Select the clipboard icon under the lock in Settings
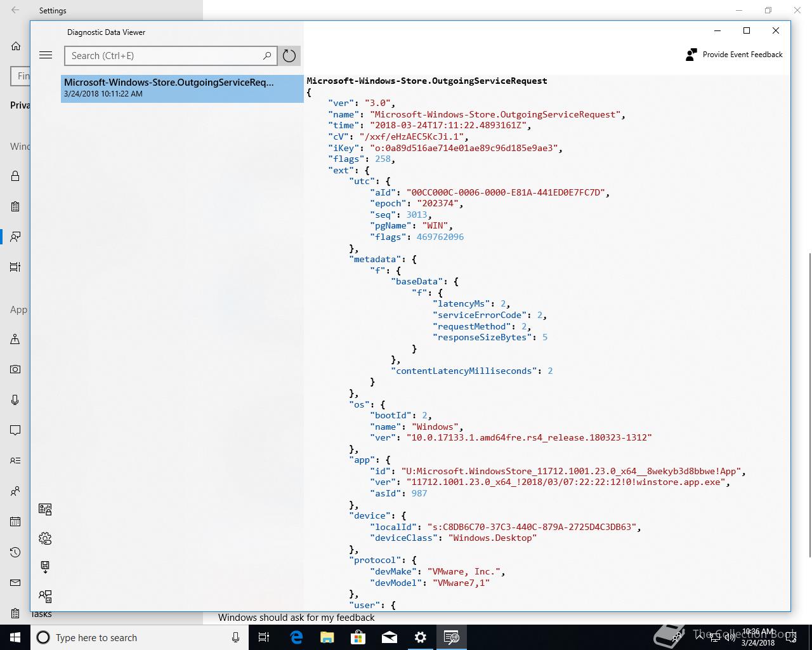This screenshot has width=812, height=650. point(15,206)
